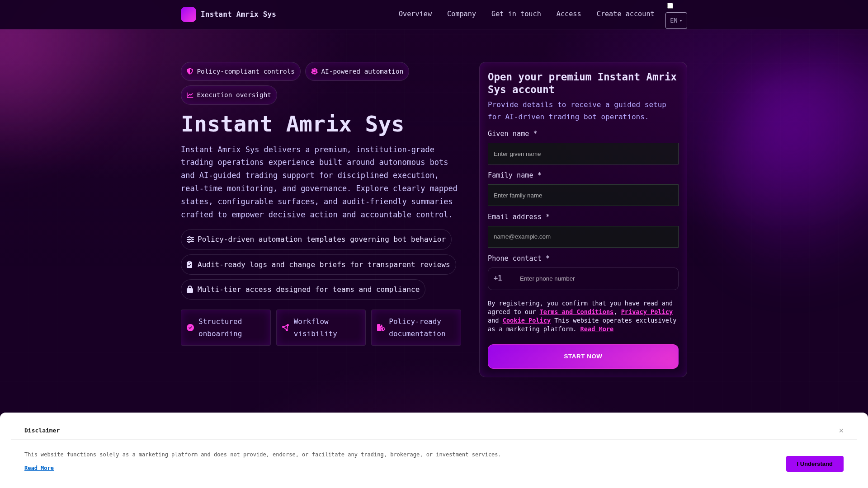
Task: Open the Privacy Policy link
Action: pyautogui.click(x=647, y=312)
